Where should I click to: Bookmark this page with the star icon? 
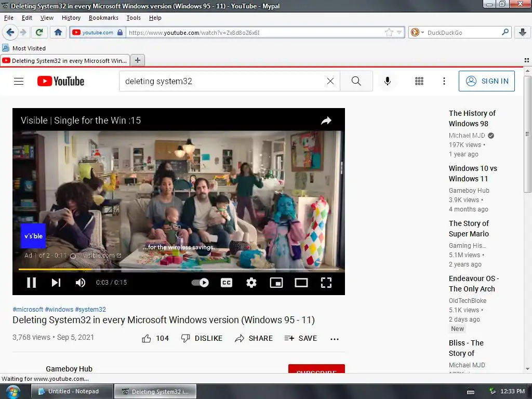(x=389, y=33)
